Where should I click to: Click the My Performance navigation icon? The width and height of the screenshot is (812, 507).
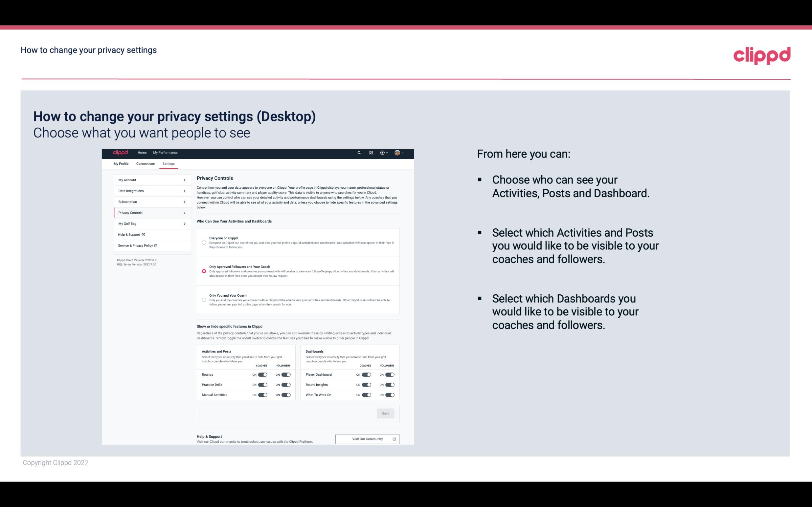click(166, 153)
